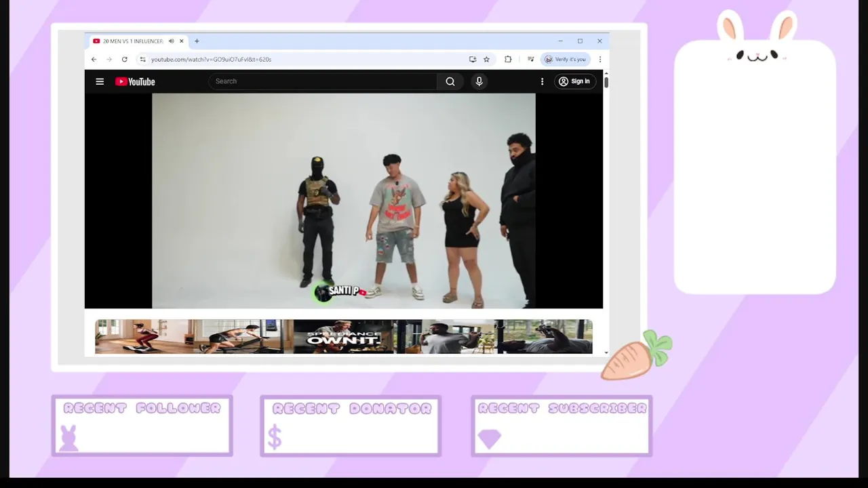This screenshot has height=488, width=868.
Task: Open the media controls icon in toolbar
Action: [x=530, y=59]
